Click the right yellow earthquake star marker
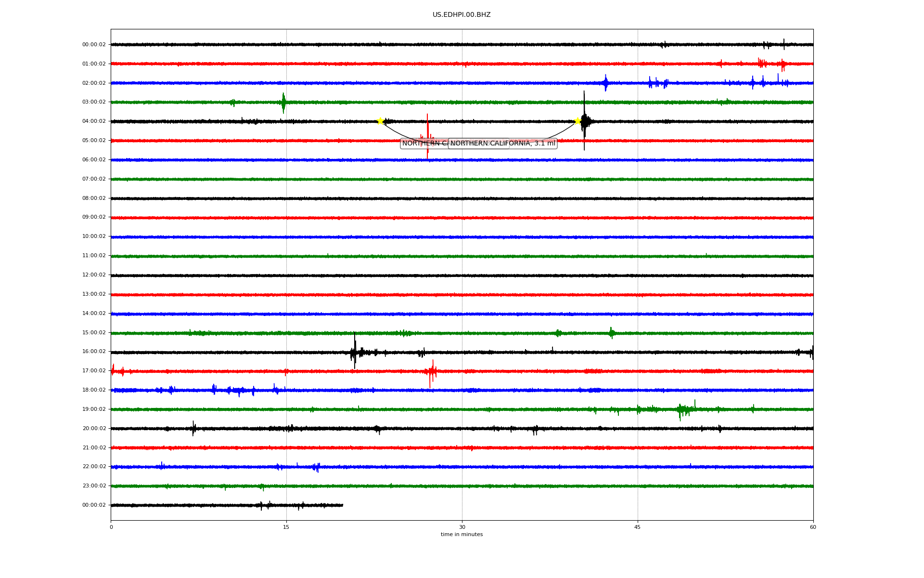This screenshot has height=578, width=924. 577,121
